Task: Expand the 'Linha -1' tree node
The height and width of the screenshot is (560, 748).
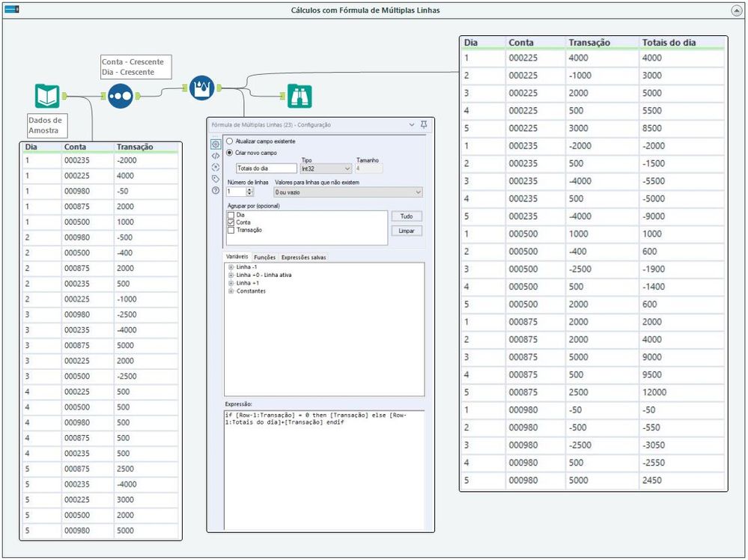Action: tap(231, 268)
